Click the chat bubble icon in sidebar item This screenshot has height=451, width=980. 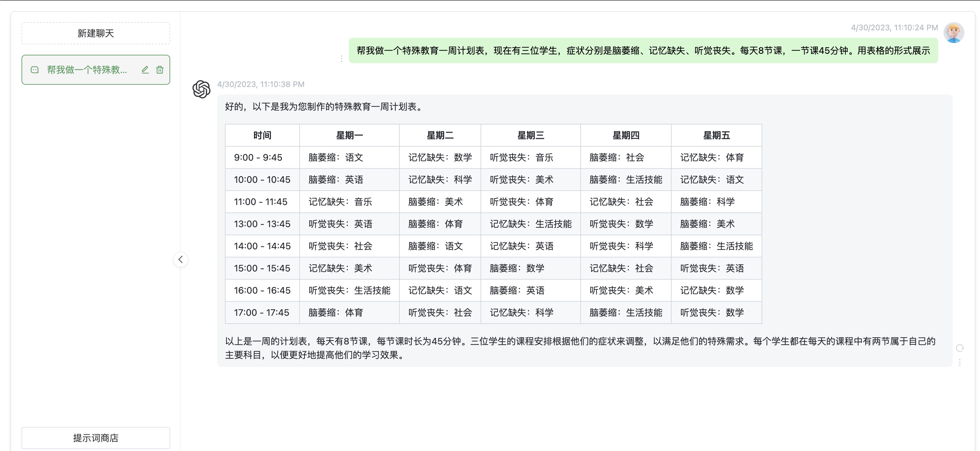[x=35, y=70]
